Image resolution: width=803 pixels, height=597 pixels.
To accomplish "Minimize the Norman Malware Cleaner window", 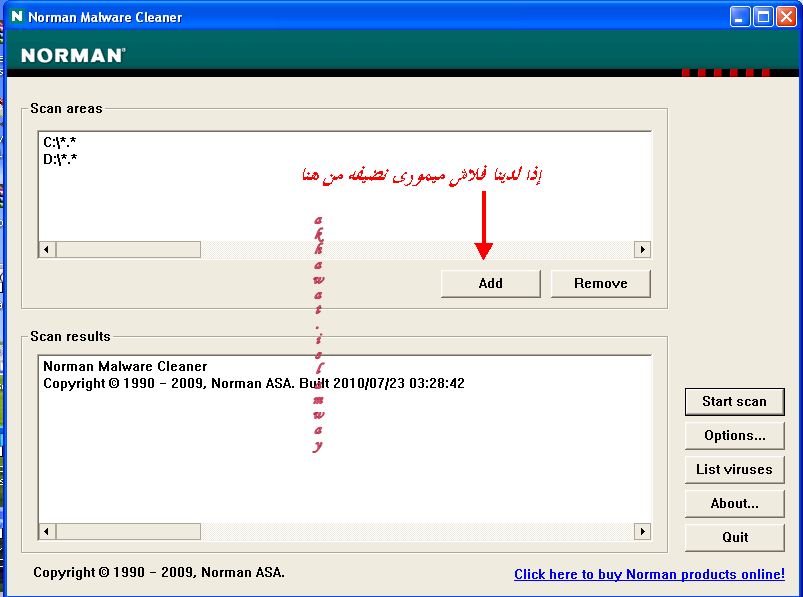I will (739, 17).
